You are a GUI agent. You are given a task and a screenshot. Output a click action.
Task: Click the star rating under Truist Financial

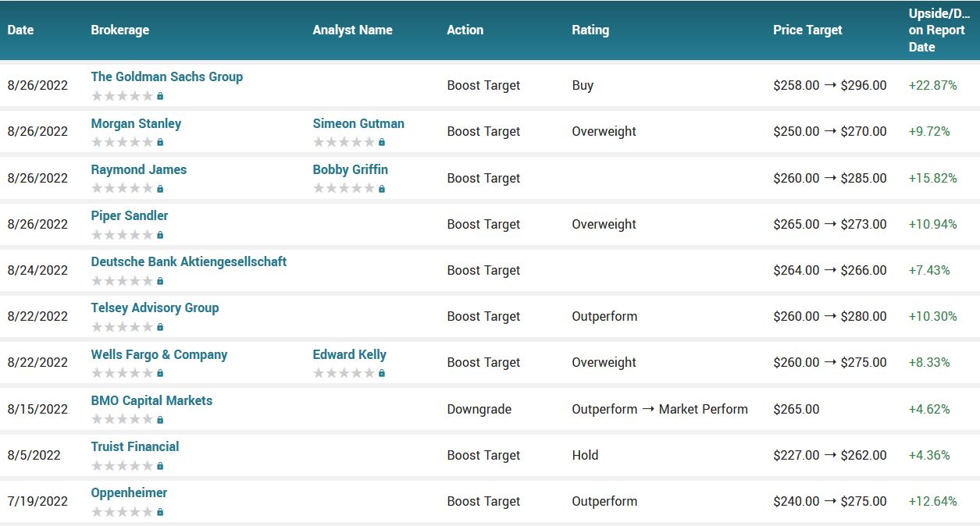tap(123, 465)
